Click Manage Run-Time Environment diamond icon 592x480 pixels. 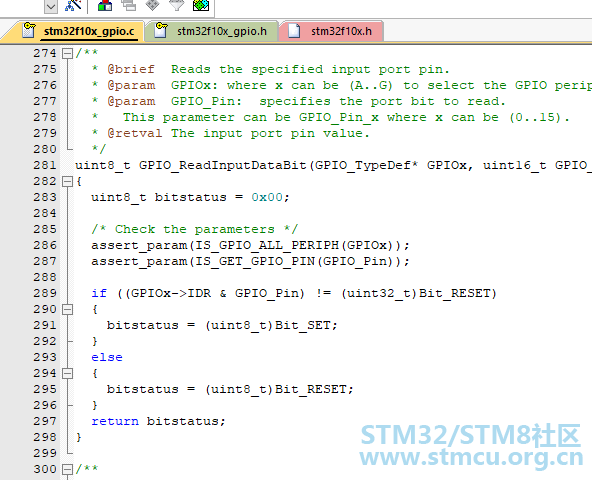[x=153, y=5]
